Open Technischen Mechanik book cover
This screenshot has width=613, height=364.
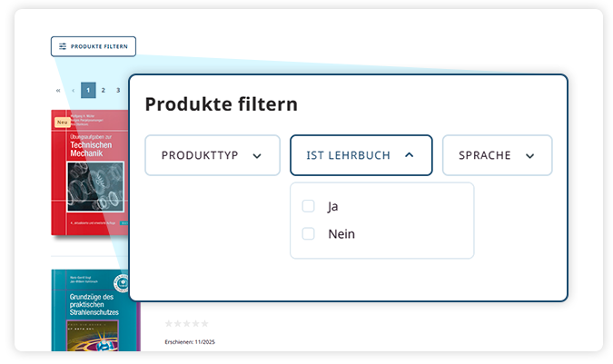89,172
